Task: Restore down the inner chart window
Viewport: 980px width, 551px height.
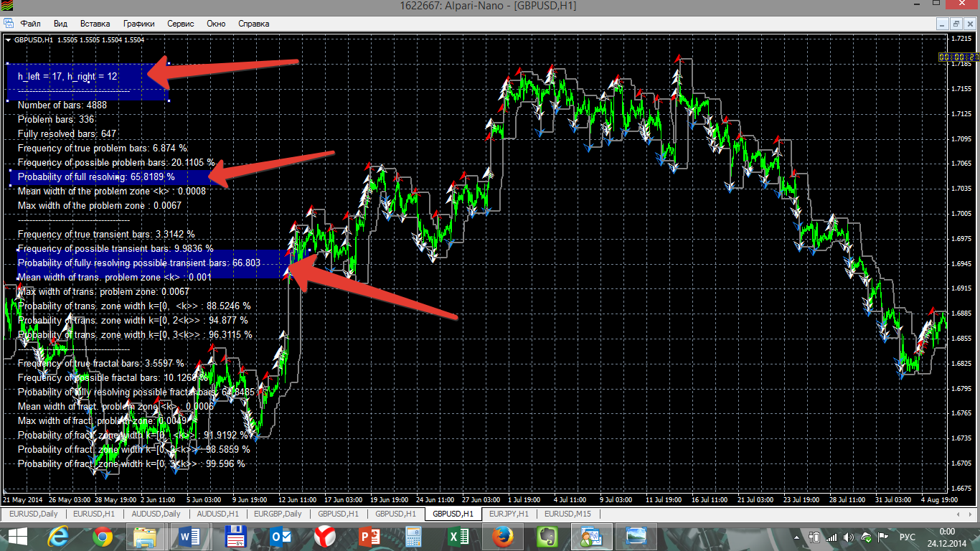Action: pos(956,24)
